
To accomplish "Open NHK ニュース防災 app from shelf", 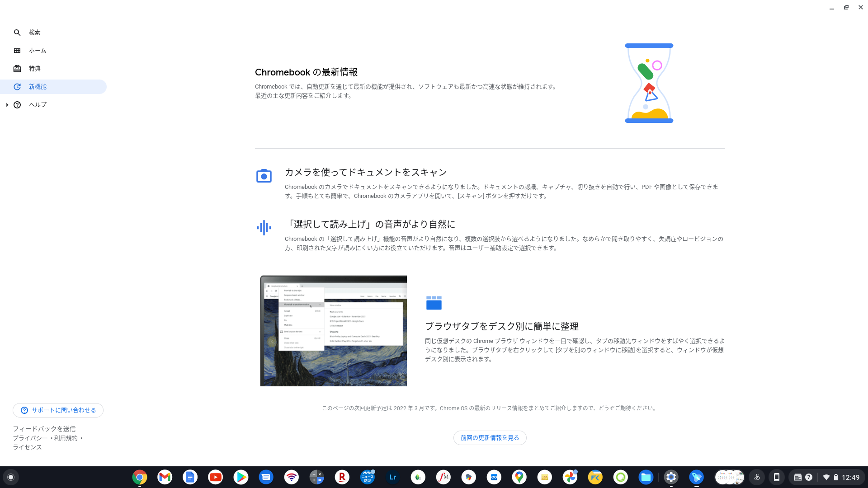I will click(368, 477).
